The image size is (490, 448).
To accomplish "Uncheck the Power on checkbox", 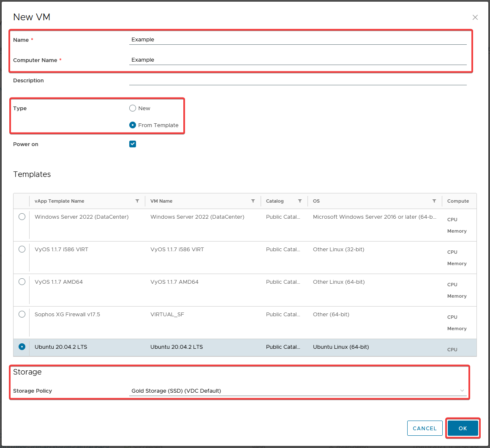I will [133, 144].
